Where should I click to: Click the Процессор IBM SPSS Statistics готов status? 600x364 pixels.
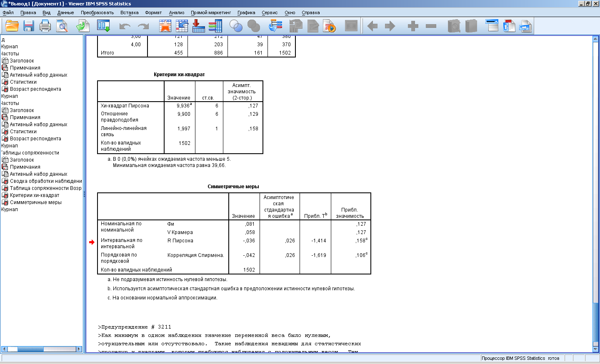(x=520, y=358)
